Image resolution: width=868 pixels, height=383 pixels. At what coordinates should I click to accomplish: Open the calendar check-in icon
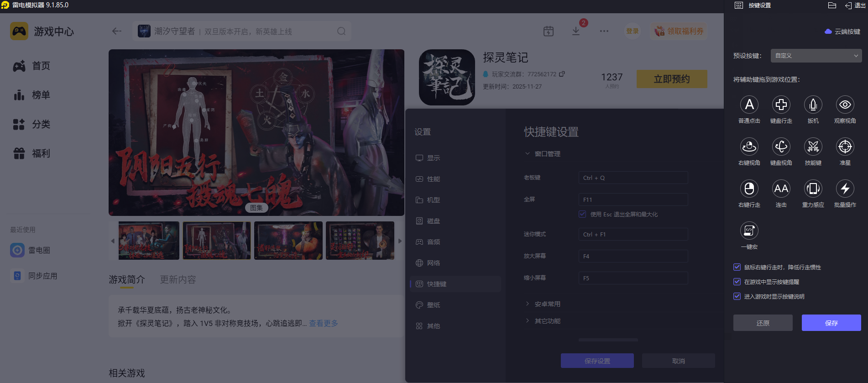pos(549,31)
